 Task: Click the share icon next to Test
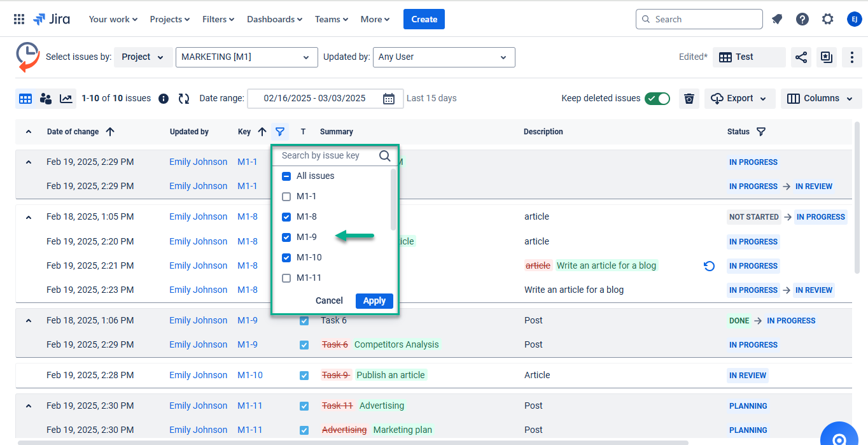pyautogui.click(x=801, y=57)
